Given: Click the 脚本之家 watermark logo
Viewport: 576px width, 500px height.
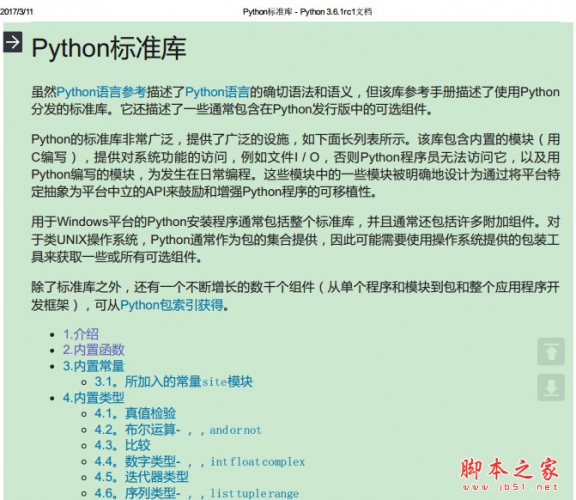Looking at the screenshot, I should tap(510, 473).
